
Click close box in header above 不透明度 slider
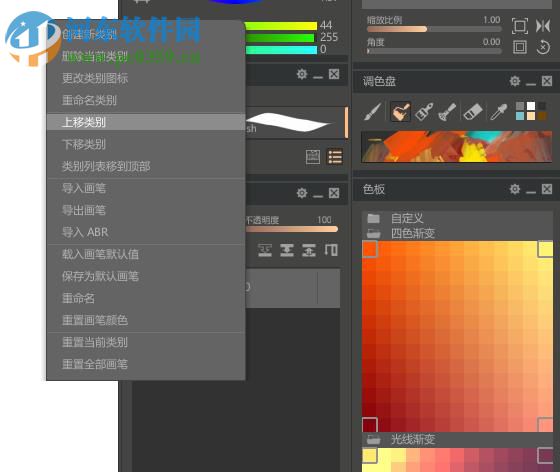tap(334, 193)
